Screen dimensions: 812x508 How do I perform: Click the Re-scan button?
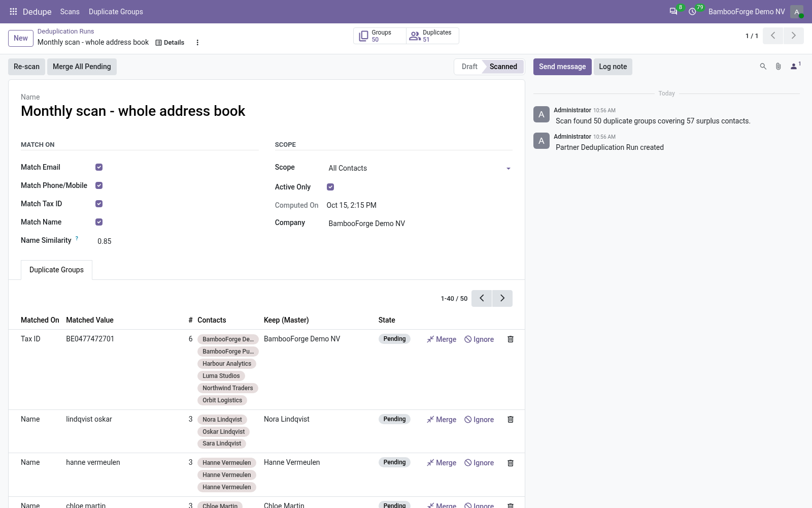coord(26,67)
